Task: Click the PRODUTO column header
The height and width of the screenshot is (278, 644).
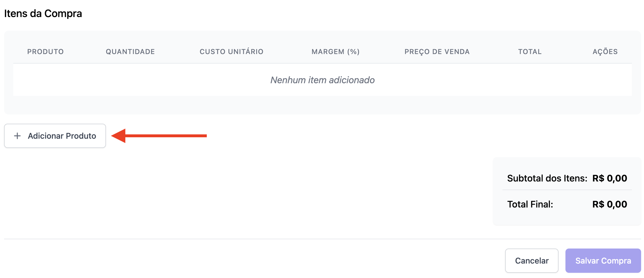Action: click(45, 52)
